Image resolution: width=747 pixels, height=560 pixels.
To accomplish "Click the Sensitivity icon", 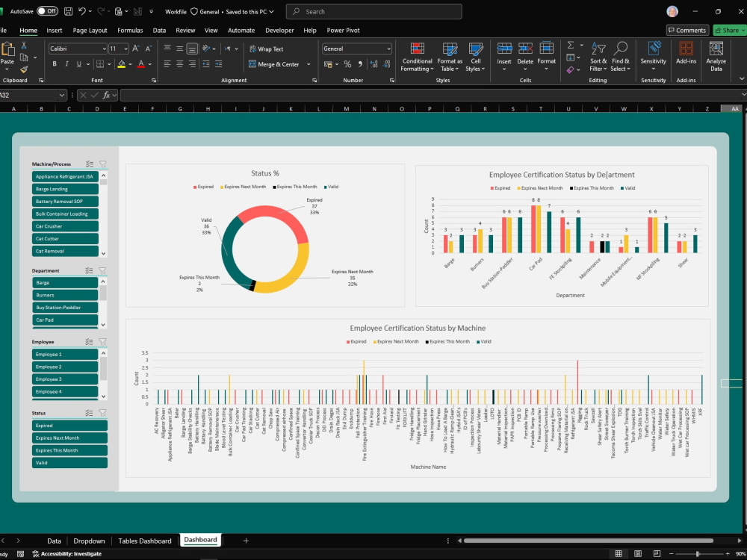I will [x=653, y=49].
